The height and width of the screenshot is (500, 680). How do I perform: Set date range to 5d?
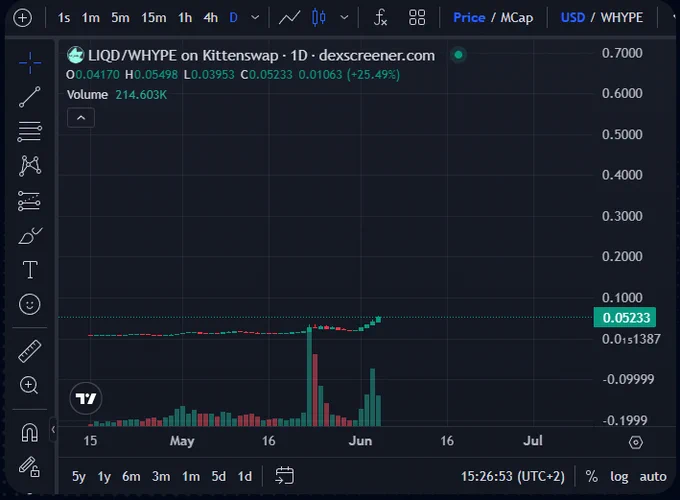[x=219, y=476]
